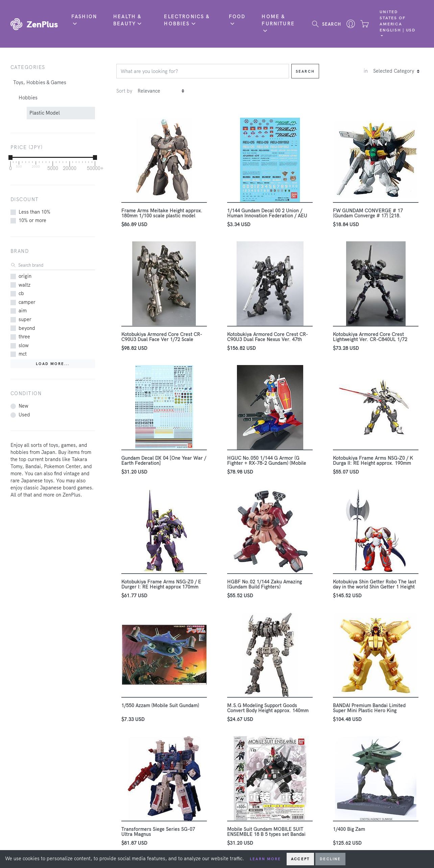Click the 'What are you looking for?' field
The width and height of the screenshot is (434, 868).
(202, 71)
